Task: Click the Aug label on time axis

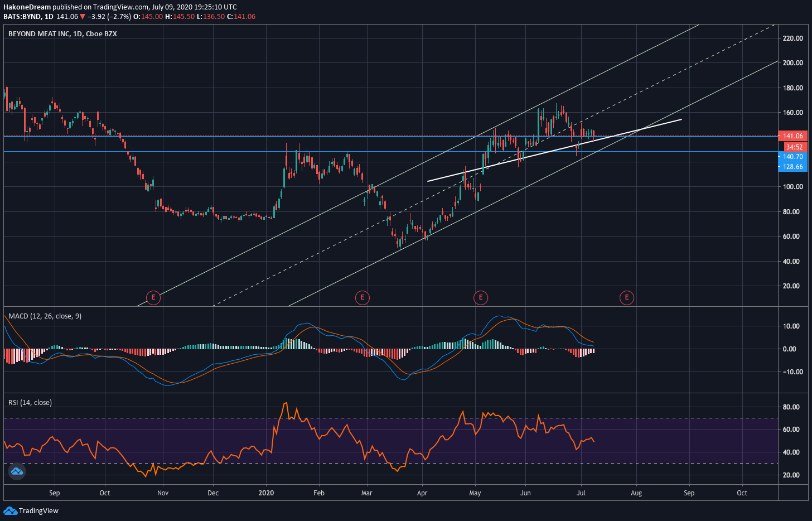Action: (636, 493)
